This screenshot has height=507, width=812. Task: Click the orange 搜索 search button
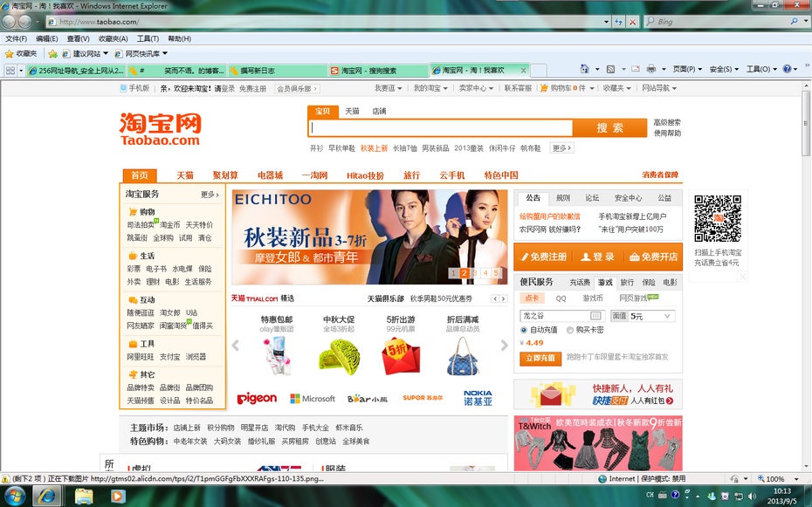pos(610,127)
